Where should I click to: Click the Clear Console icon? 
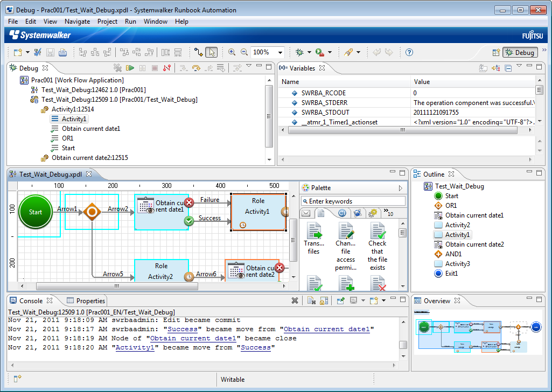pos(311,300)
